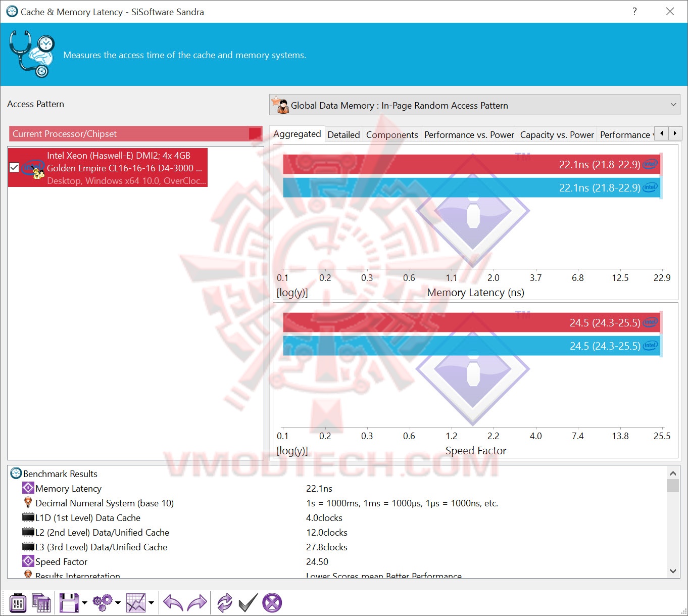The height and width of the screenshot is (616, 688).
Task: Expand the chart icon dropdown arrow
Action: [x=151, y=603]
